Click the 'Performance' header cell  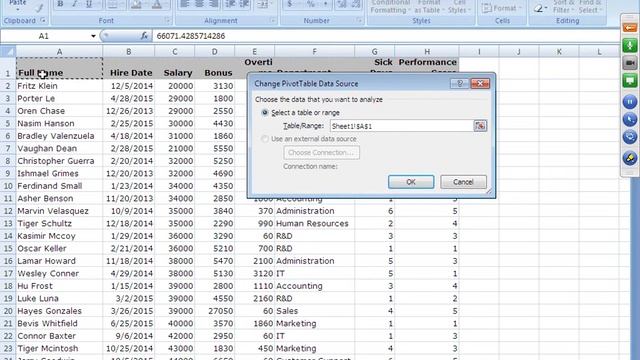(x=427, y=68)
